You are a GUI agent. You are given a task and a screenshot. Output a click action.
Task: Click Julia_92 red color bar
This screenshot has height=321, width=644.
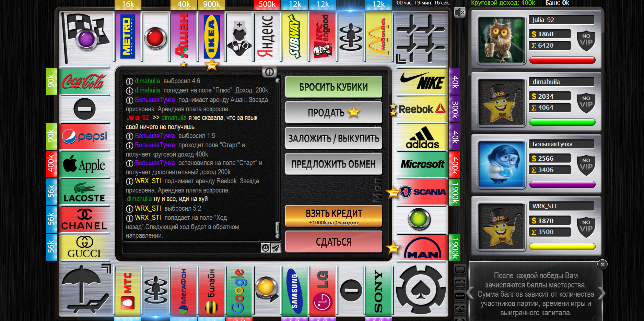562,60
